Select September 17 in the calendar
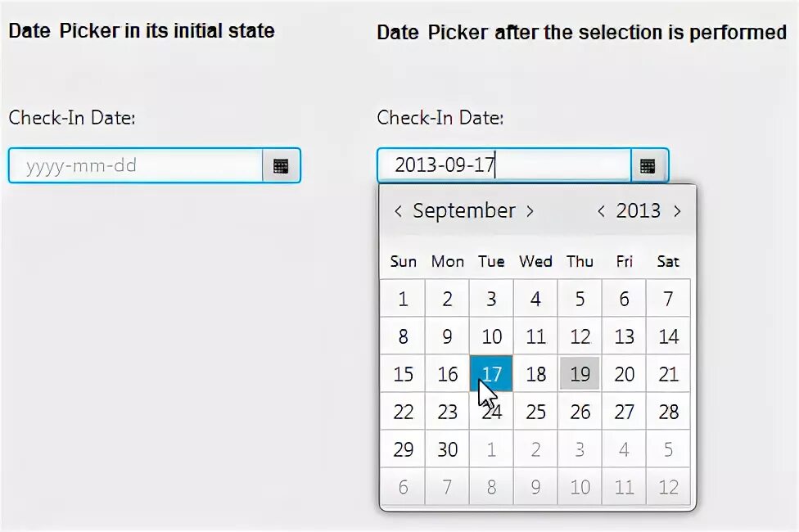799x532 pixels. (x=491, y=374)
